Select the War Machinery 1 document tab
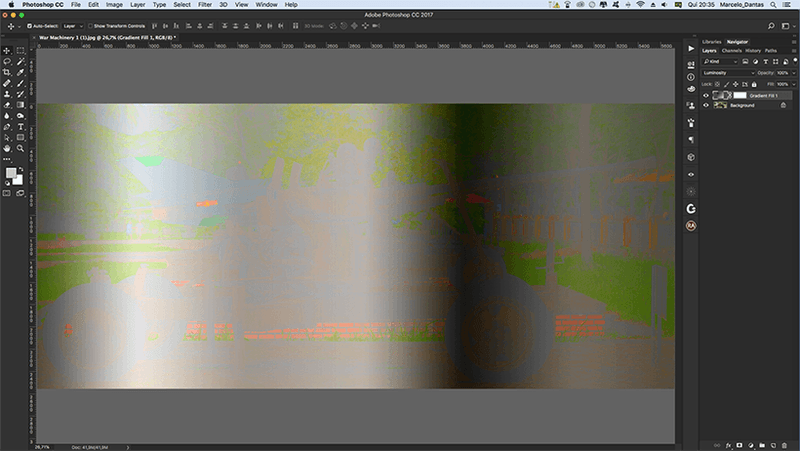 coord(107,37)
